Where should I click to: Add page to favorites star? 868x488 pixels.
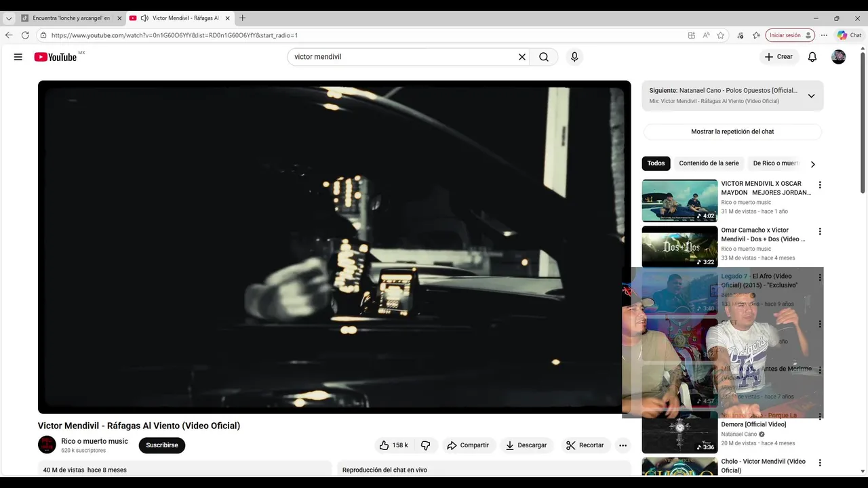point(721,35)
